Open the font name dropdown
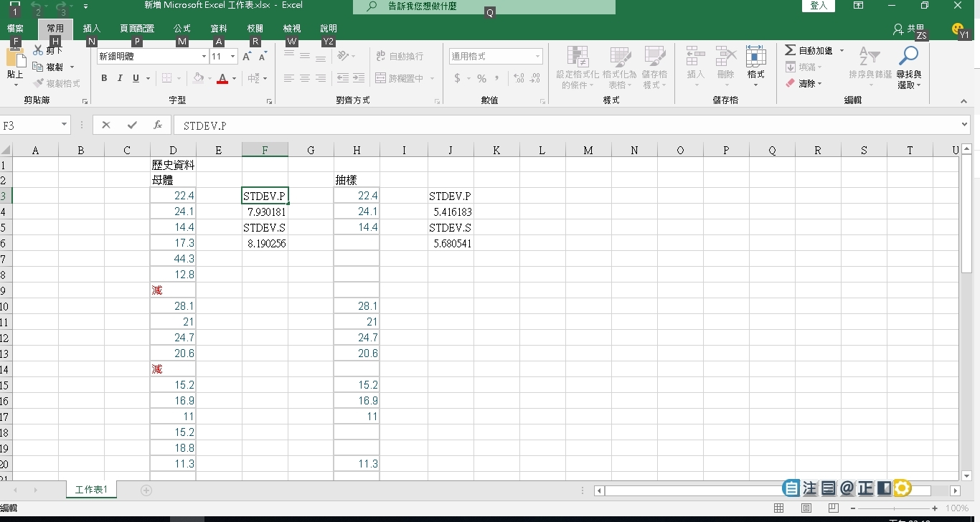Screen dimensions: 980x522 coord(204,56)
